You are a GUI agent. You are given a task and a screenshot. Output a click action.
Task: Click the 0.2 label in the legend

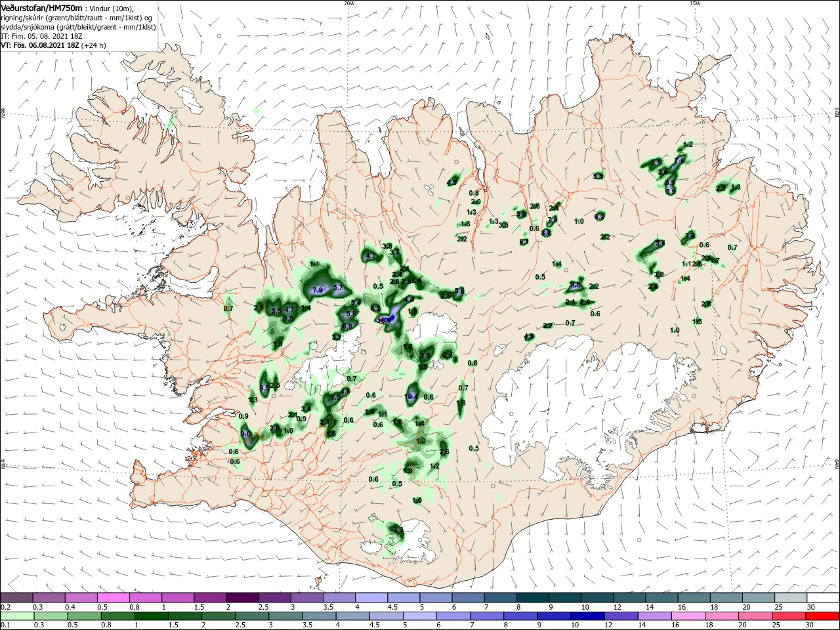[x=5, y=607]
